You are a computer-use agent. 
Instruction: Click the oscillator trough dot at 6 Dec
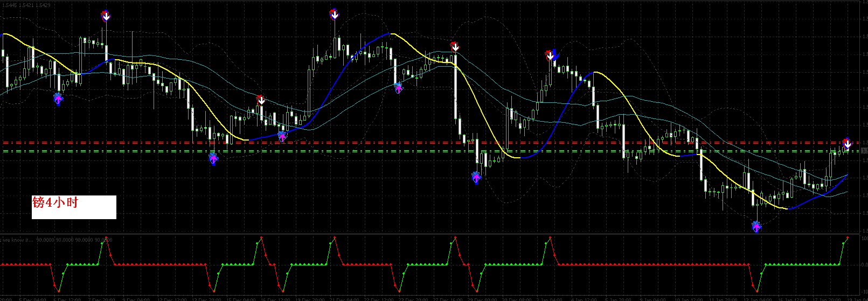[58, 292]
